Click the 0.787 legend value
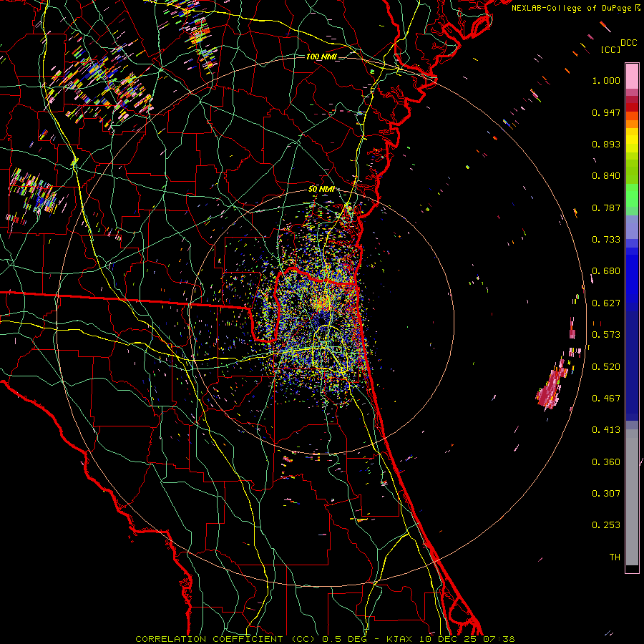This screenshot has width=644, height=644. (x=606, y=208)
